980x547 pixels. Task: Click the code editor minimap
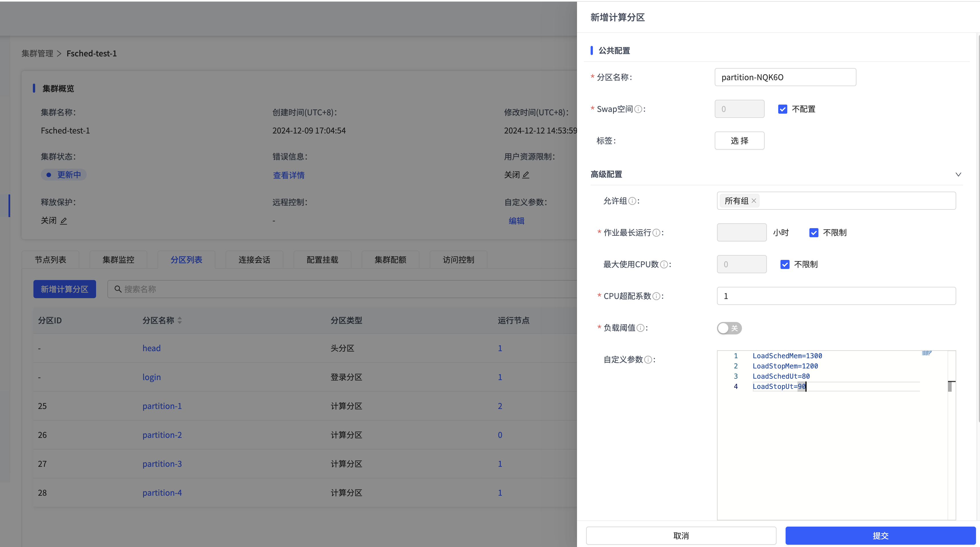[x=927, y=353]
